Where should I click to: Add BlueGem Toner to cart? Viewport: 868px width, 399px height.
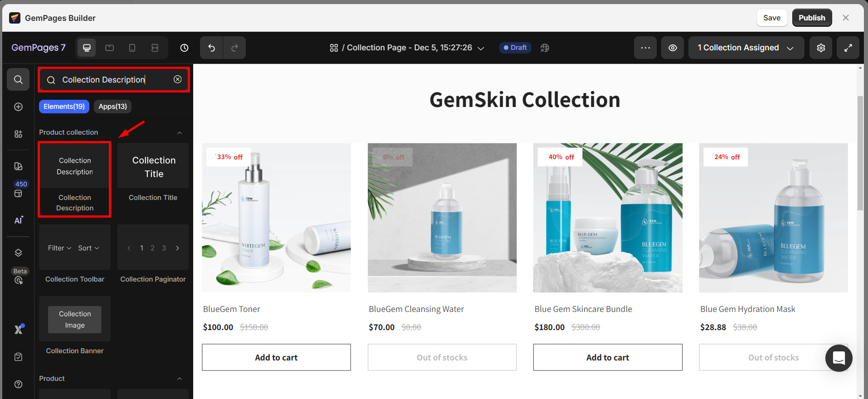pyautogui.click(x=276, y=357)
